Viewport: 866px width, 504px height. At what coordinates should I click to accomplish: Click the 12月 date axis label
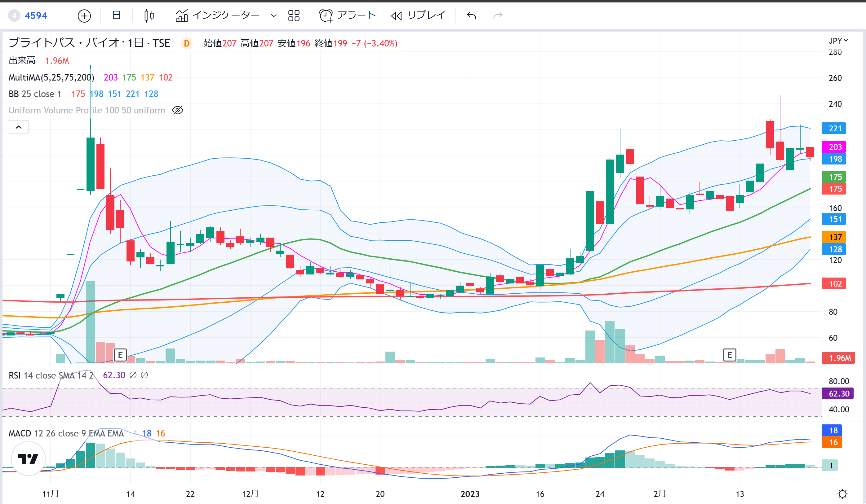tap(250, 494)
